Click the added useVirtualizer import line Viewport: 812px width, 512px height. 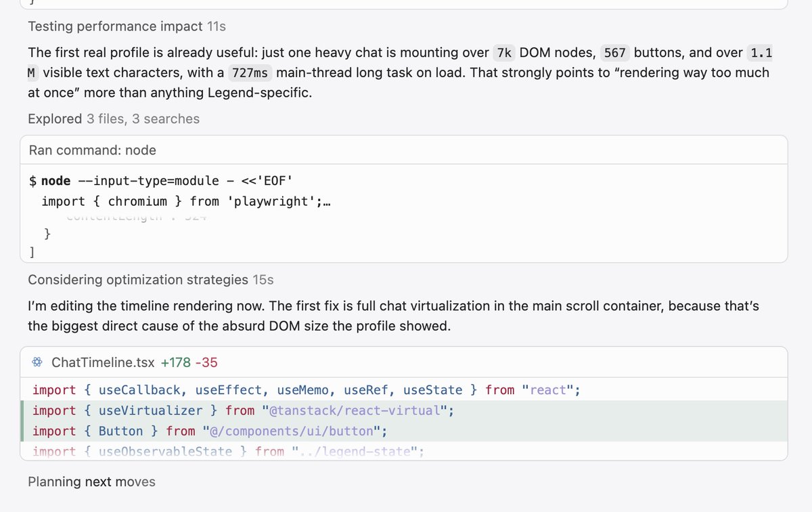[x=404, y=410]
